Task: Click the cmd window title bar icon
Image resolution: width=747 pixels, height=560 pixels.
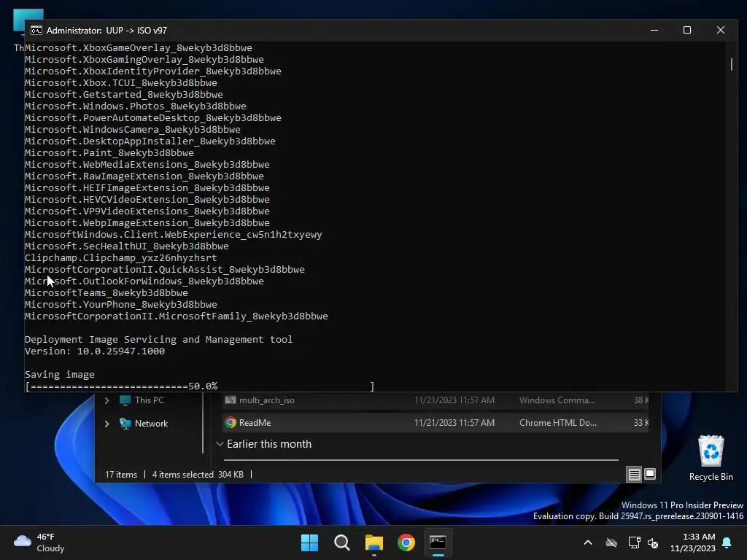Action: [36, 31]
